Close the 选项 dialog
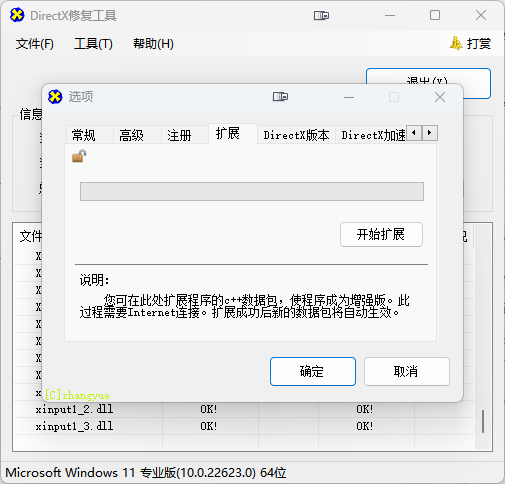The height and width of the screenshot is (484, 505). [x=440, y=97]
